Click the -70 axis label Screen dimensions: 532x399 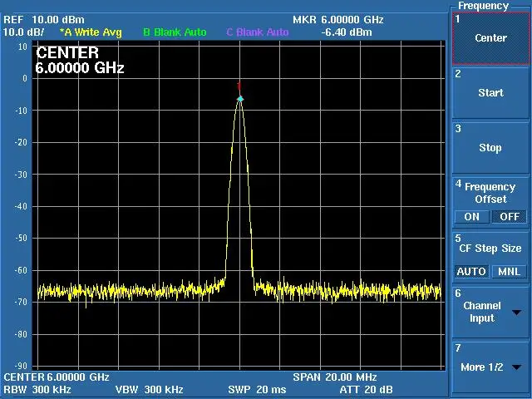click(21, 302)
